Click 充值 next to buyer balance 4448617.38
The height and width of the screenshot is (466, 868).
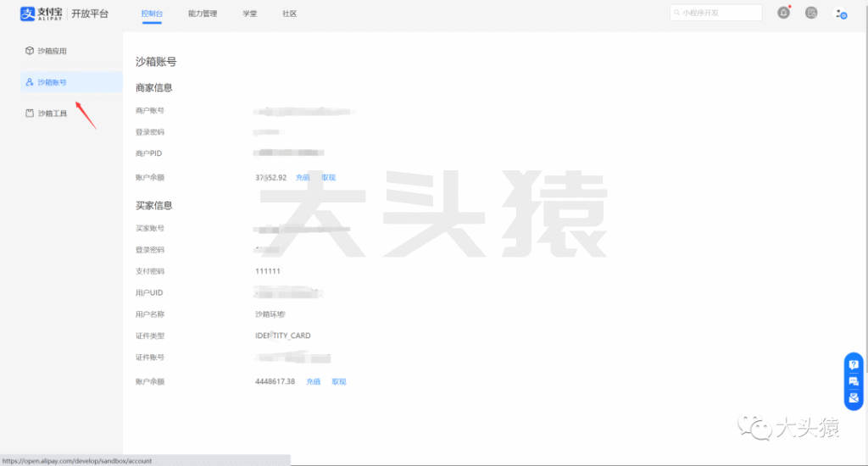314,382
